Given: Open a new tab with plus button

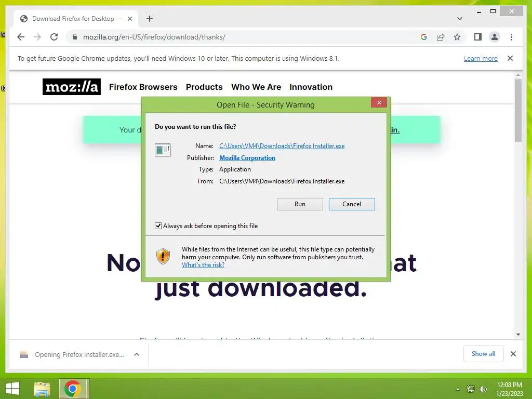Looking at the screenshot, I should [150, 19].
